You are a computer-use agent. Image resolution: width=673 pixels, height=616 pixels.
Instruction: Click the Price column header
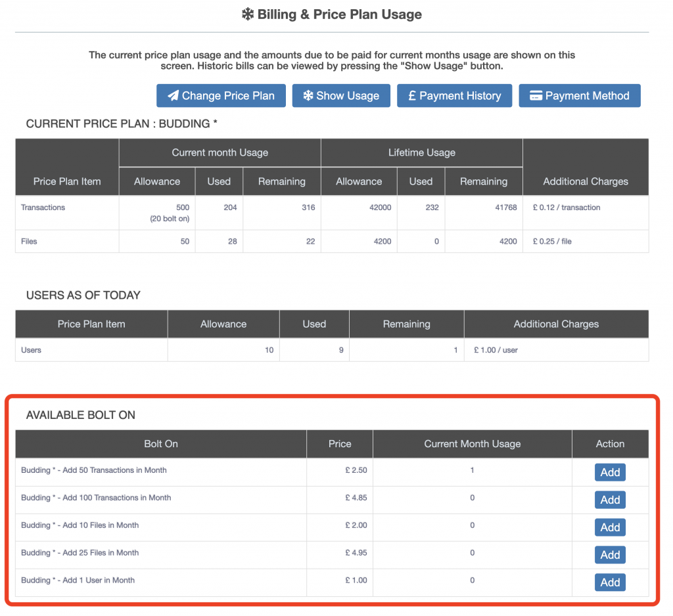pos(340,444)
